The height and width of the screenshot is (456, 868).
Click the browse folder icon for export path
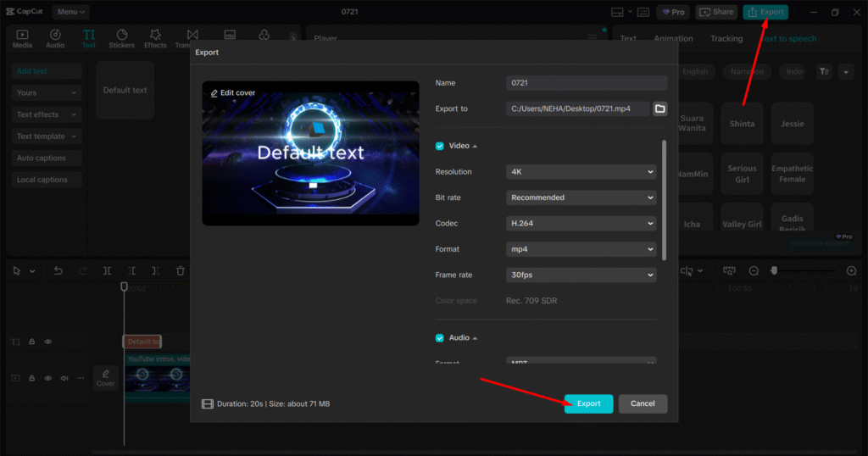pyautogui.click(x=659, y=108)
